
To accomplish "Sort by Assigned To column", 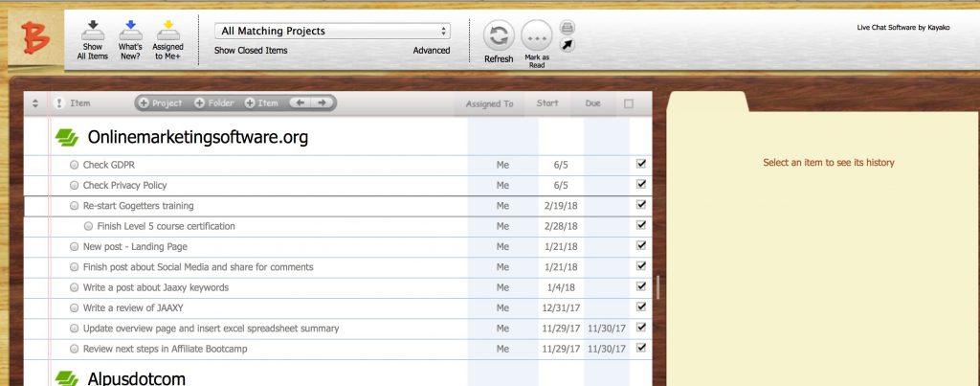I will pos(489,103).
